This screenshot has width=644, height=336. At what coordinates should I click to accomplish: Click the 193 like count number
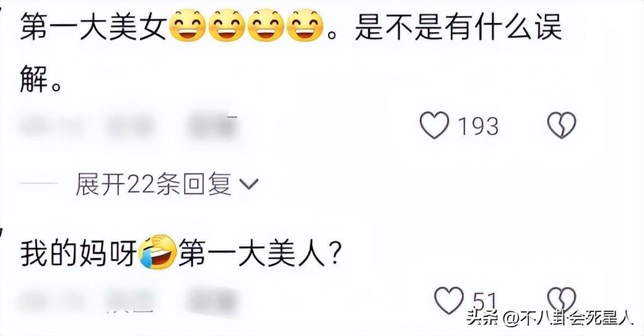tap(477, 126)
